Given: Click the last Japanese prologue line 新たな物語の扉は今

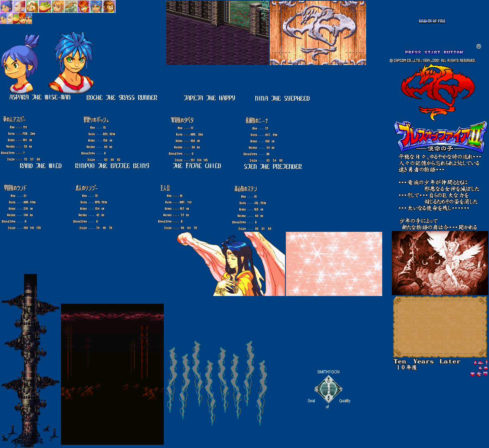Looking at the screenshot, I should coord(440,227).
